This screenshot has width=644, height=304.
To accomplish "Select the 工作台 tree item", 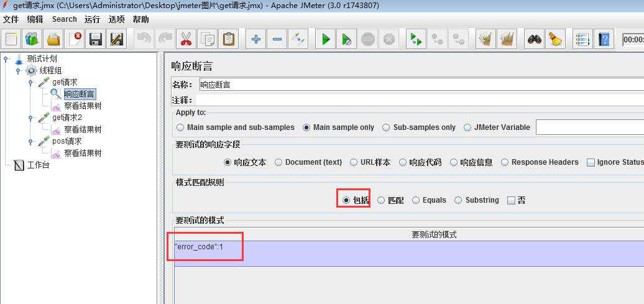I will [38, 165].
